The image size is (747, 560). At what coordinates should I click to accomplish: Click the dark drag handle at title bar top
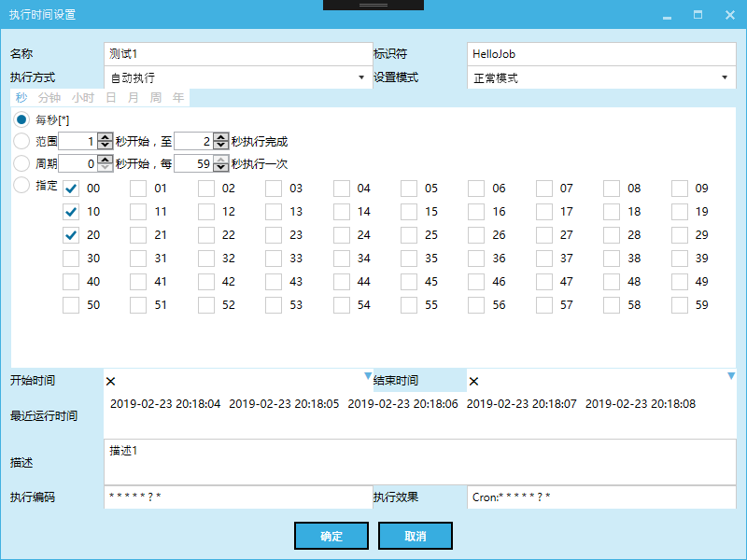pyautogui.click(x=373, y=5)
